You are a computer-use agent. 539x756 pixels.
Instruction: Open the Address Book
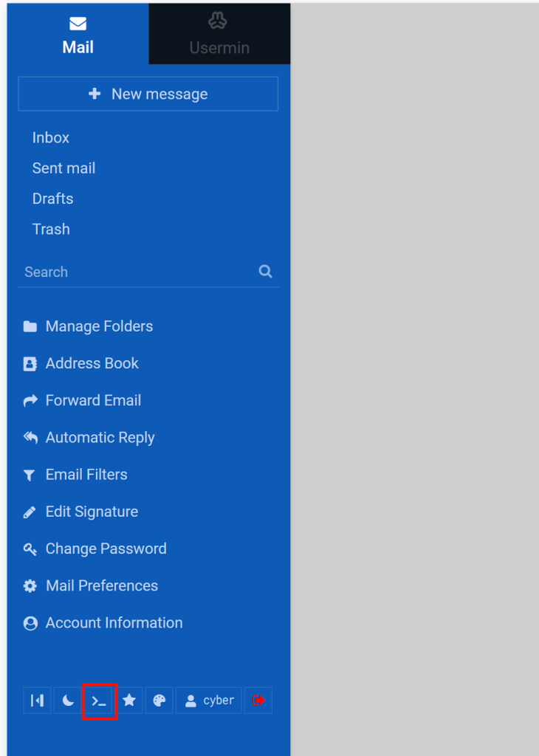92,363
